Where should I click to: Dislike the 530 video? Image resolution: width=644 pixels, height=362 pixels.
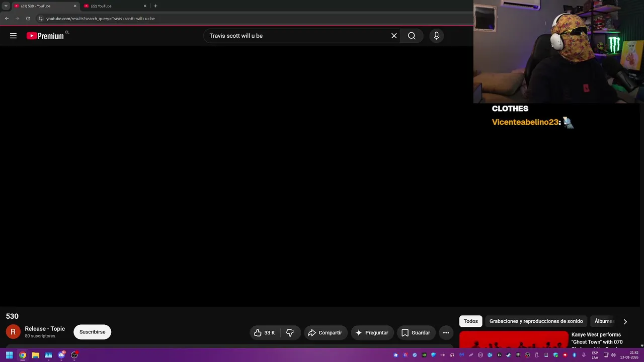pyautogui.click(x=290, y=332)
